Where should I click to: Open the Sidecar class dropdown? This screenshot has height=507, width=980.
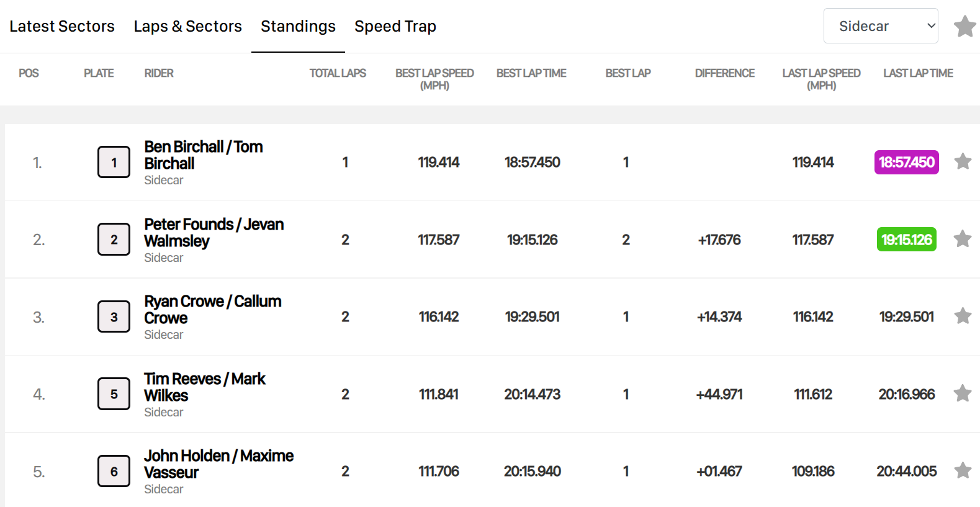click(880, 26)
